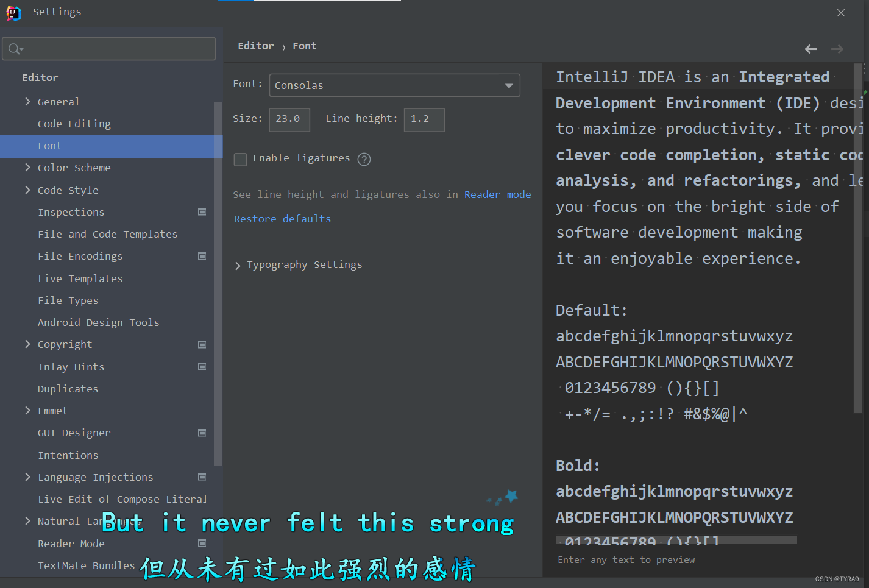Viewport: 869px width, 588px height.
Task: Open Intentions settings page
Action: pos(68,455)
